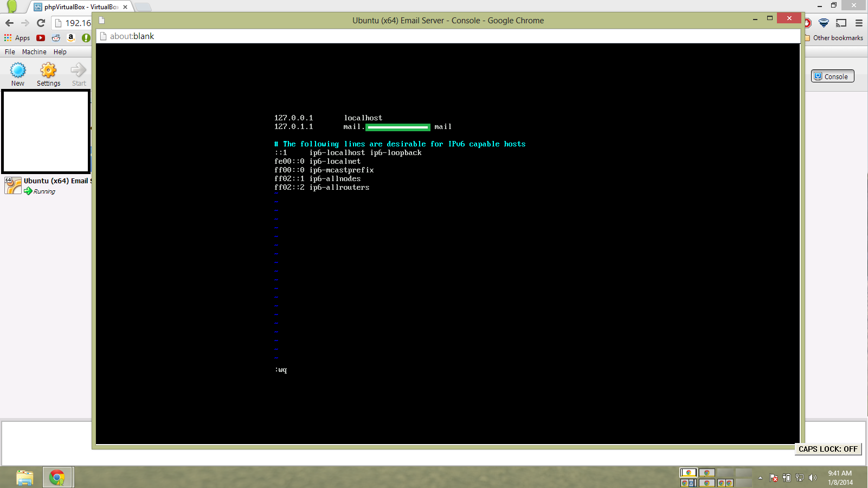Click the Ubuntu VM 64-bit OS icon
Image resolution: width=868 pixels, height=488 pixels.
(13, 185)
